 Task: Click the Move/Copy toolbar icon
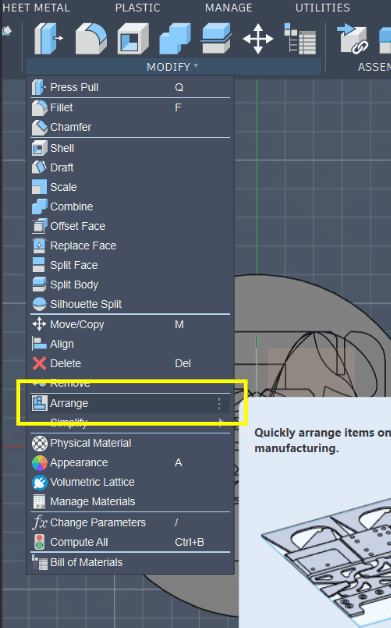258,38
